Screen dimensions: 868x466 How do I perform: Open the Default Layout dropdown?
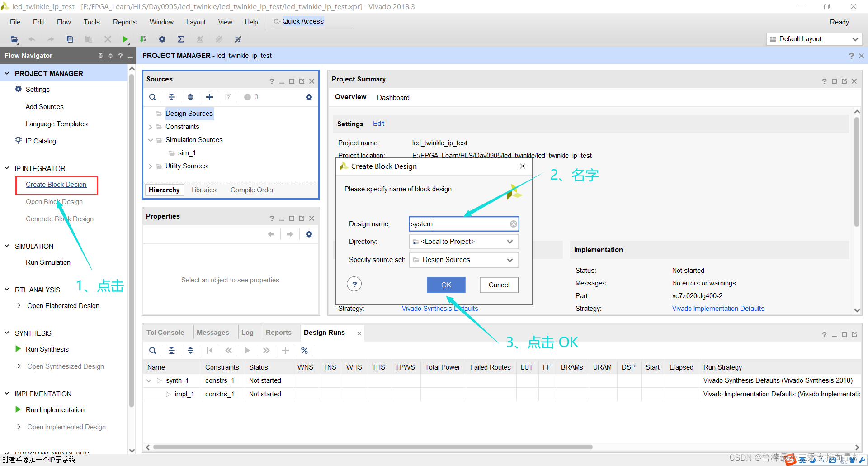coord(814,39)
